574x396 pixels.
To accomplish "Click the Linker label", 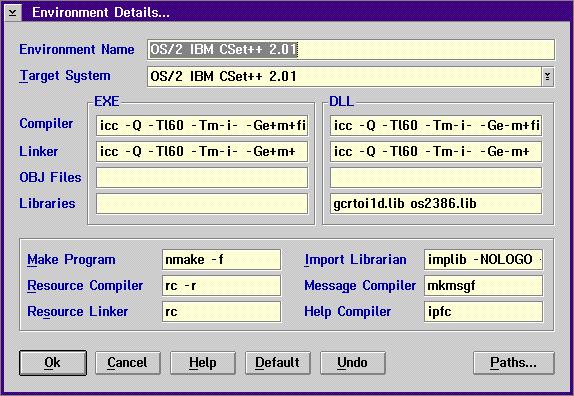I will (x=38, y=151).
